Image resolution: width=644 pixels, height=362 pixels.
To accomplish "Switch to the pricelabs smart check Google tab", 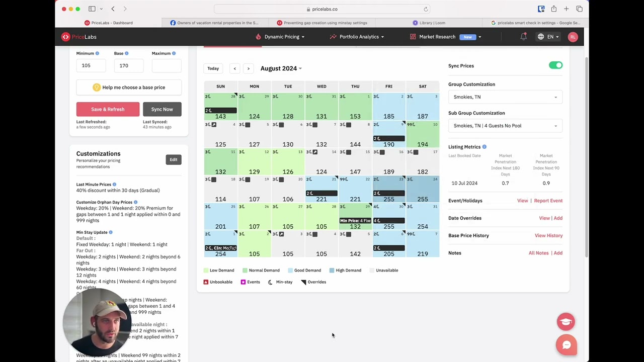I will pos(535,23).
